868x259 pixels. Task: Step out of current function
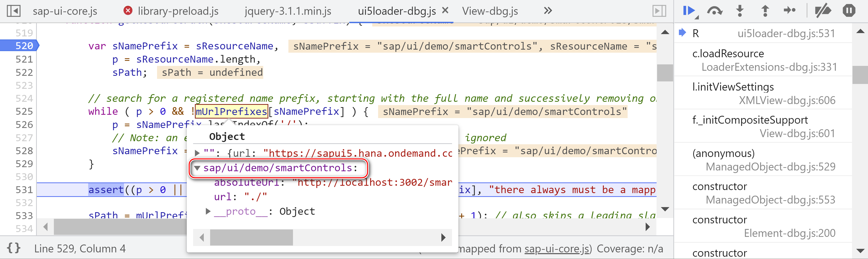point(765,11)
